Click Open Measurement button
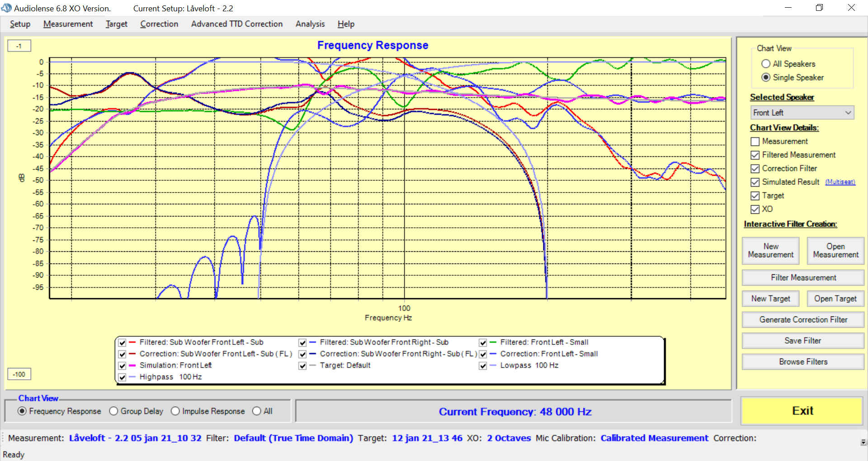Viewport: 868px width, 461px height. [835, 251]
